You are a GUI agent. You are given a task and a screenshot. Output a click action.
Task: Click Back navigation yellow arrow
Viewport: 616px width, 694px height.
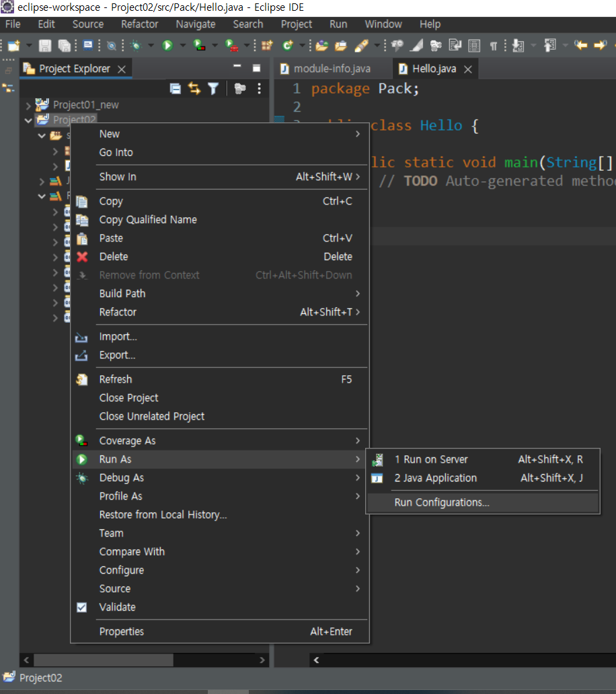580,45
